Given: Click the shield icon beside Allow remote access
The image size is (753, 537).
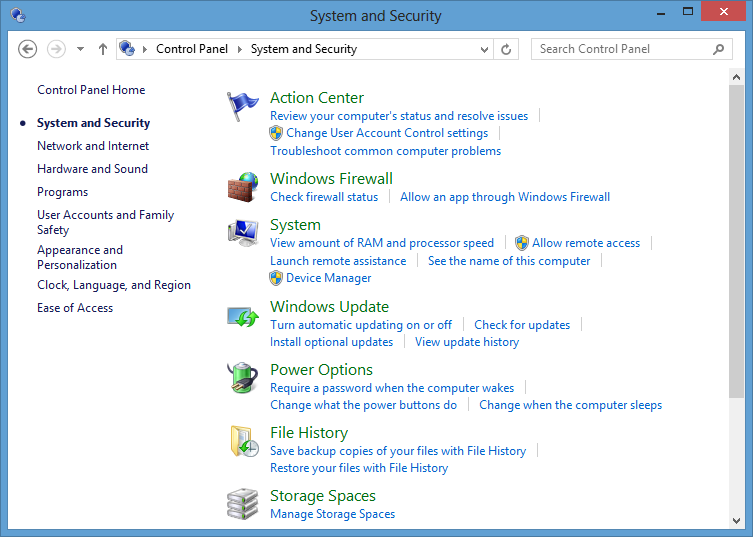Looking at the screenshot, I should coord(522,243).
